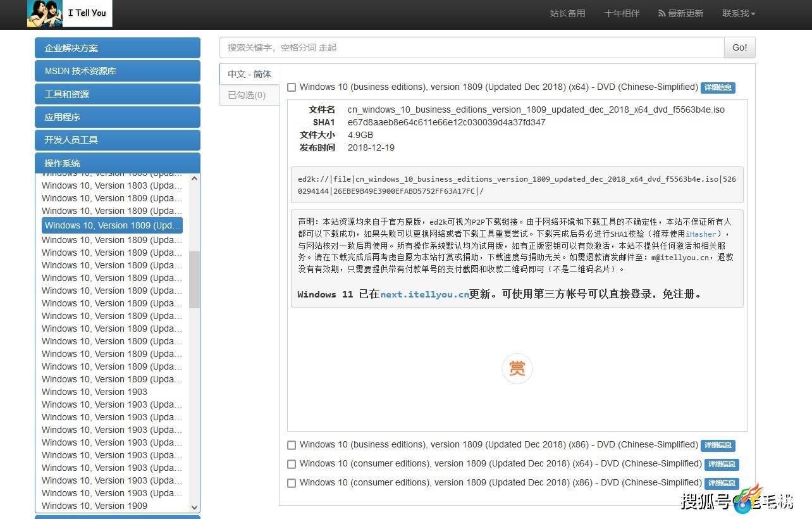Select "Windows 10, Version 1903" without Updated suffix
812x519 pixels.
pos(94,392)
